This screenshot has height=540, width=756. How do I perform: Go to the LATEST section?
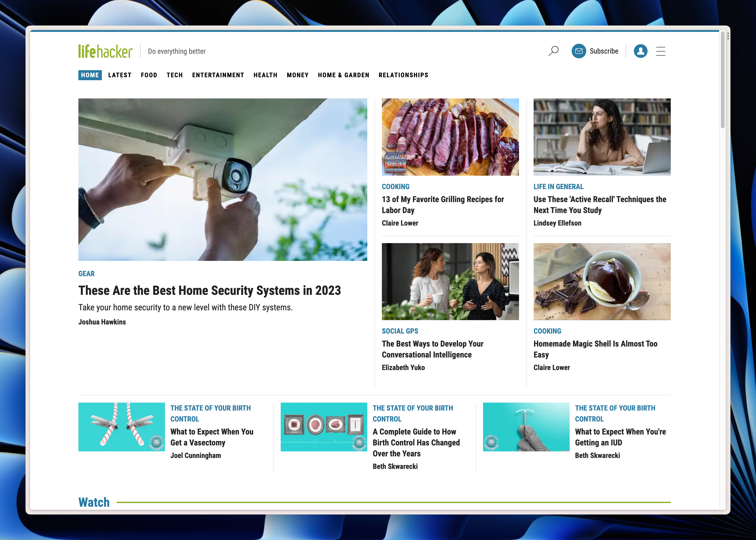[120, 75]
